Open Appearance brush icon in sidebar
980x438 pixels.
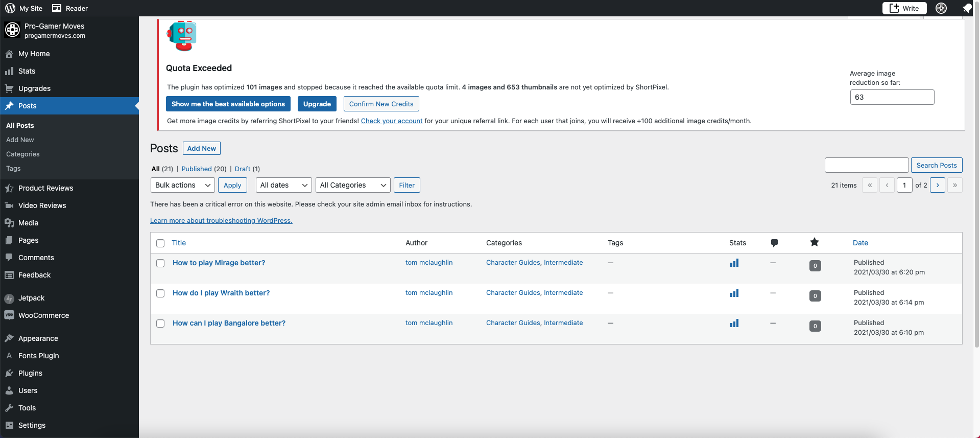coord(9,338)
